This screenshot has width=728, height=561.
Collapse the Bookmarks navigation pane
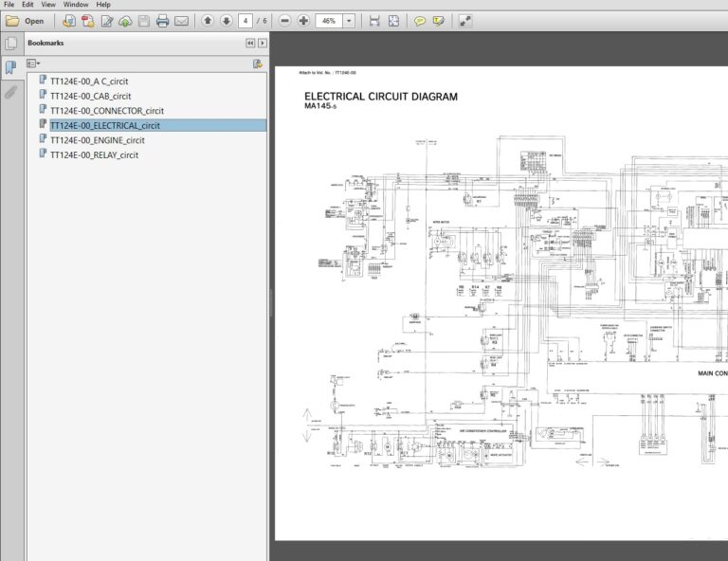pos(250,44)
